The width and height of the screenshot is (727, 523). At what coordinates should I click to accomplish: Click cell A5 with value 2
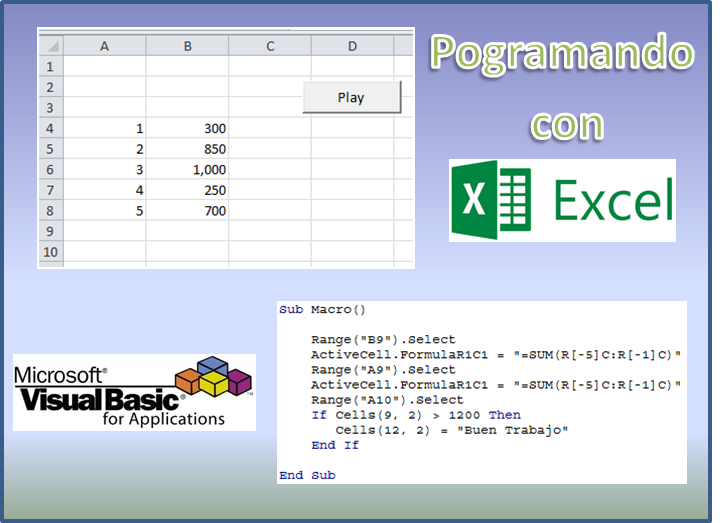pyautogui.click(x=105, y=148)
